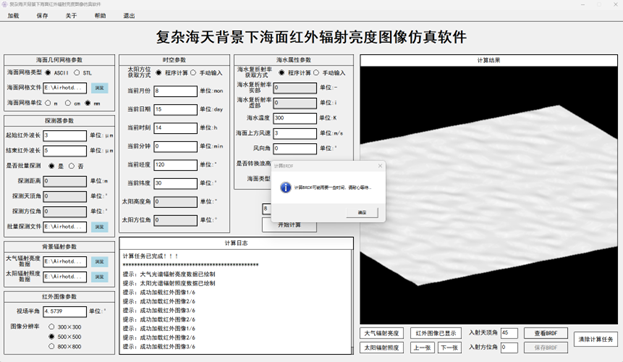Click the 退出 menu item
This screenshot has height=362, width=623.
pos(129,16)
